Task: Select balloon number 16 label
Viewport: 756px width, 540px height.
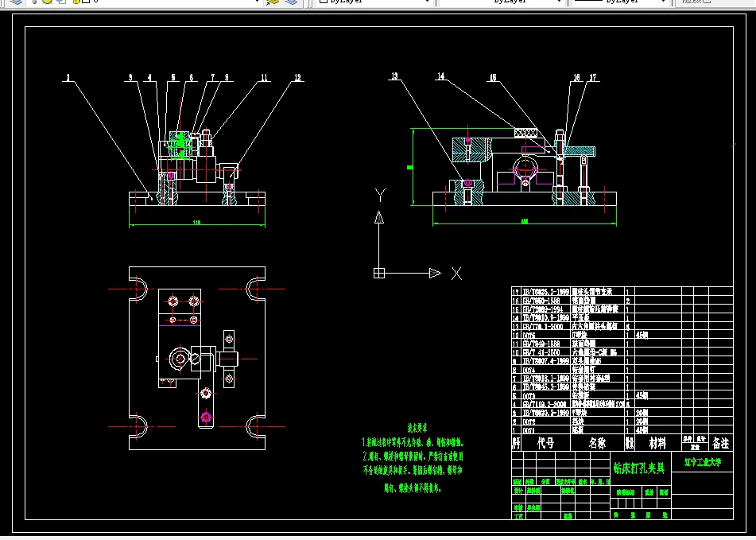Action: point(576,77)
